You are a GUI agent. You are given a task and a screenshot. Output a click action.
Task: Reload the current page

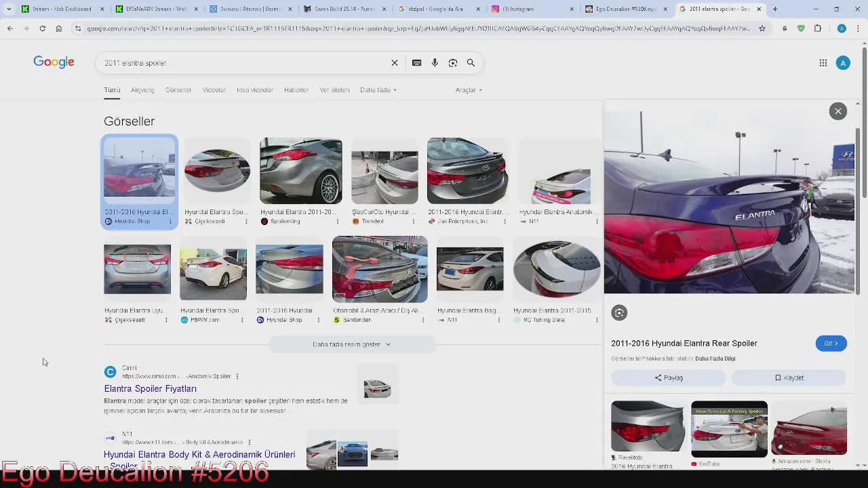42,28
